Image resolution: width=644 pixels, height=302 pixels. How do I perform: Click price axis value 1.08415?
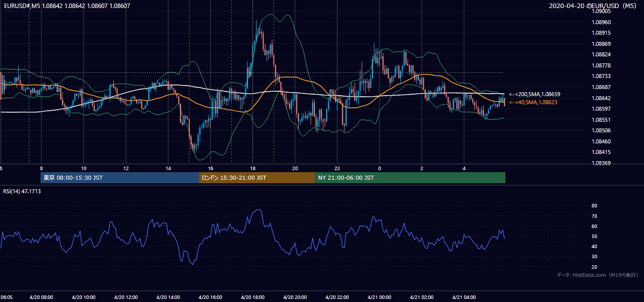(x=602, y=152)
